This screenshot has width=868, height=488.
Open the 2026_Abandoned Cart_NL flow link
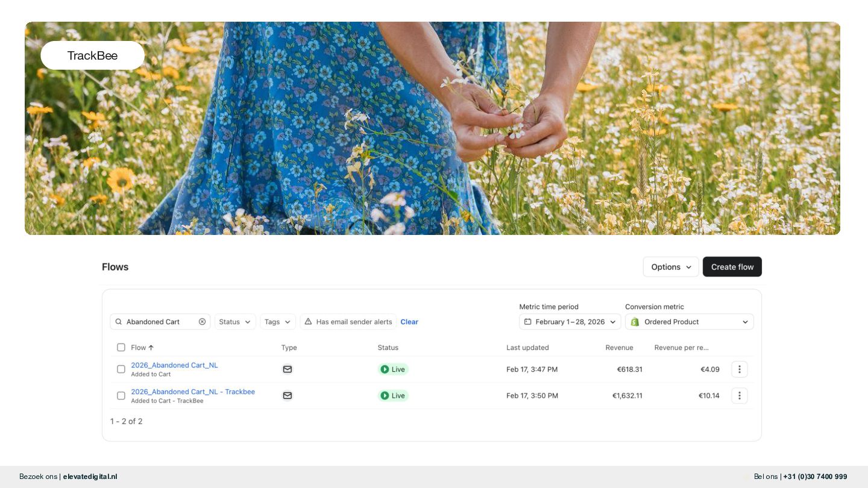pos(174,365)
